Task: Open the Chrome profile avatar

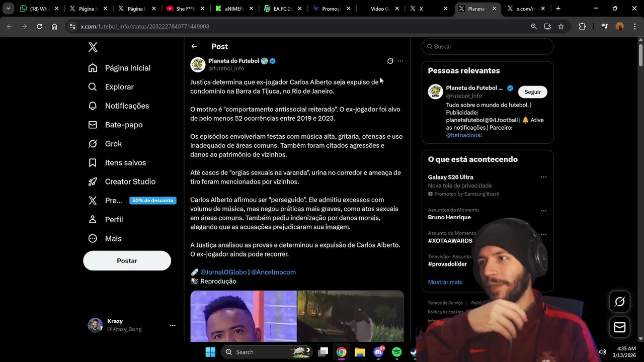Action: click(620, 26)
